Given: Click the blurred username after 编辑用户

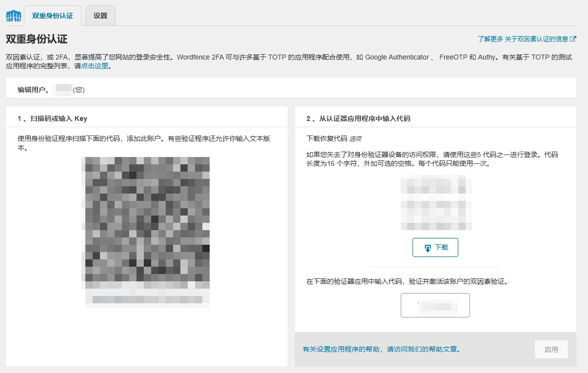Looking at the screenshot, I should [63, 90].
